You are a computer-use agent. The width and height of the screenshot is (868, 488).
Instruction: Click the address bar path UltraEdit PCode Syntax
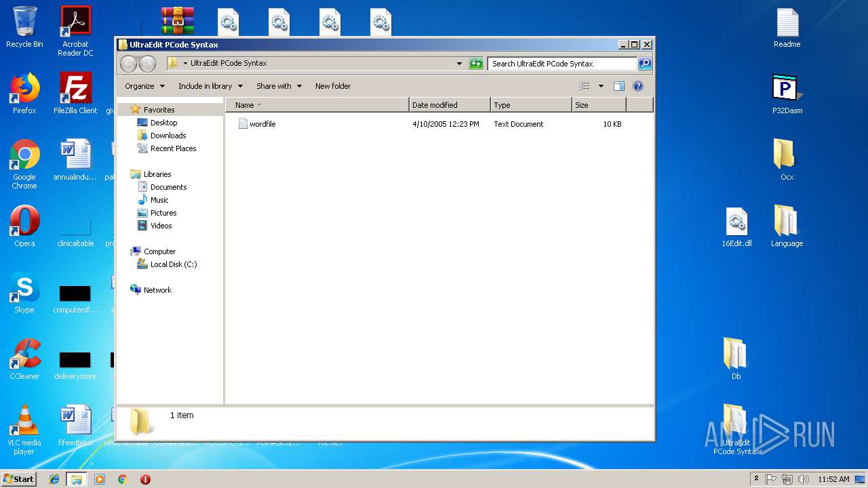pyautogui.click(x=229, y=63)
